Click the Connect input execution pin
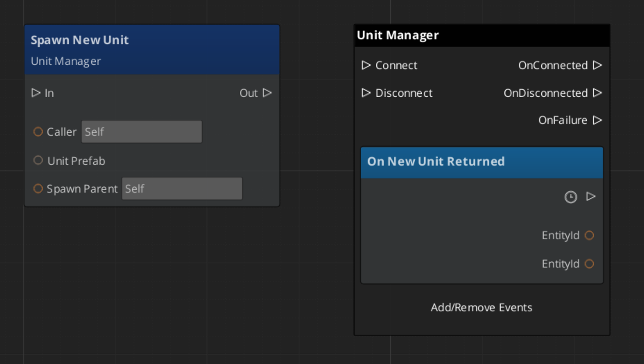Screen dimensions: 644x364 pyautogui.click(x=366, y=65)
